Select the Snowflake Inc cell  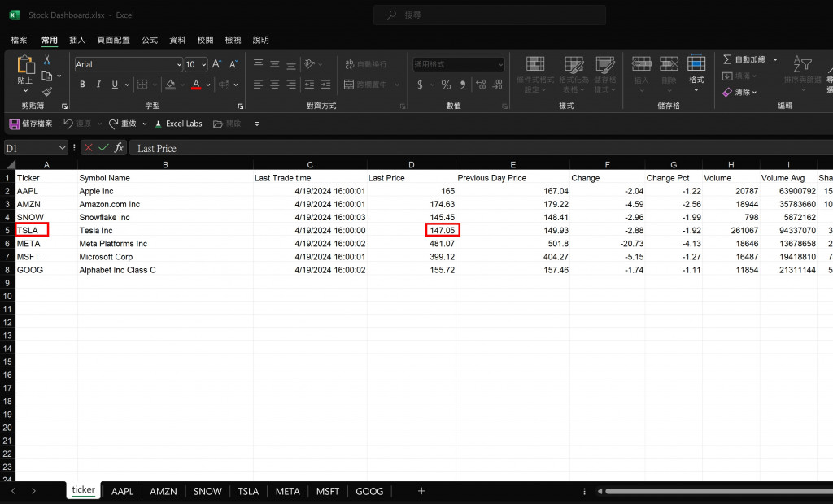(x=165, y=217)
